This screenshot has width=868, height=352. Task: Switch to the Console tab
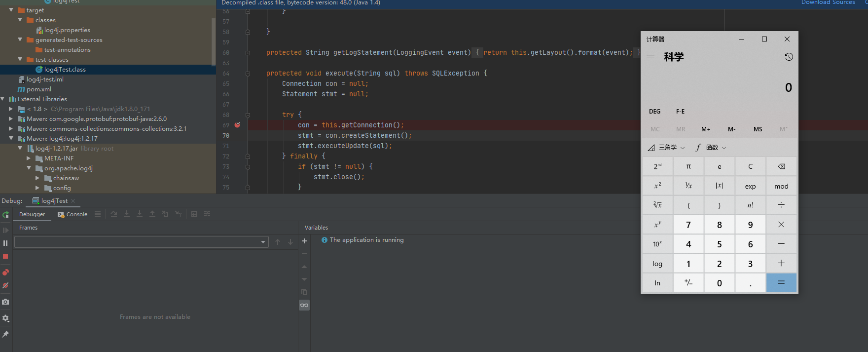tap(72, 214)
